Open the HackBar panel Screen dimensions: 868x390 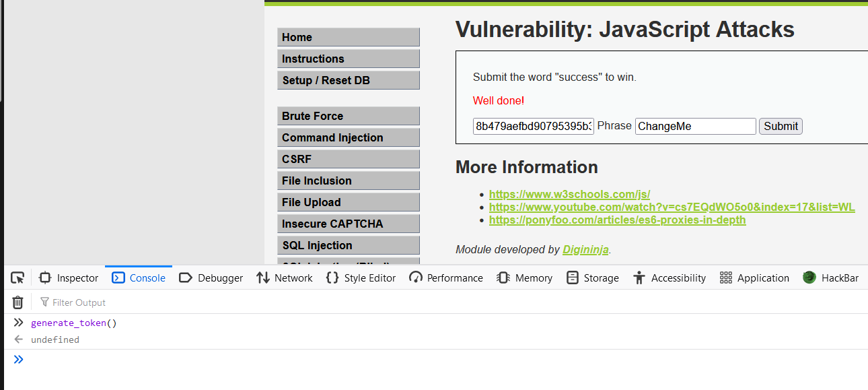point(830,278)
